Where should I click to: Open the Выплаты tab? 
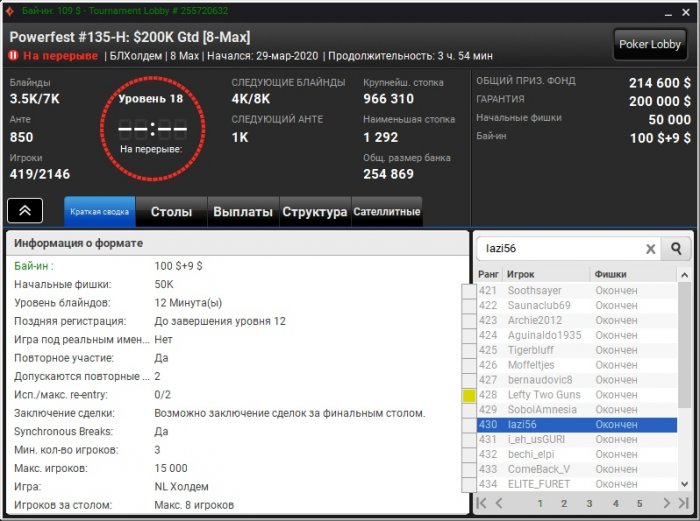point(243,212)
